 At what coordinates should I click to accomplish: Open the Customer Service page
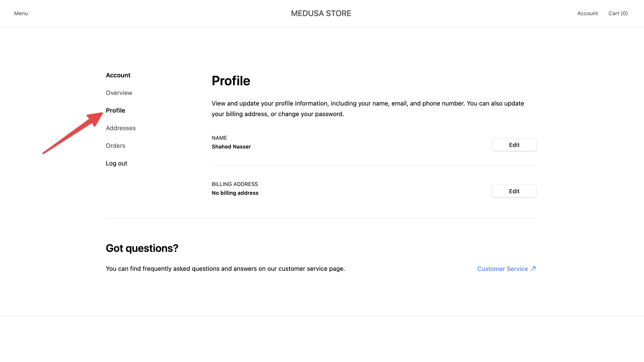pos(502,269)
